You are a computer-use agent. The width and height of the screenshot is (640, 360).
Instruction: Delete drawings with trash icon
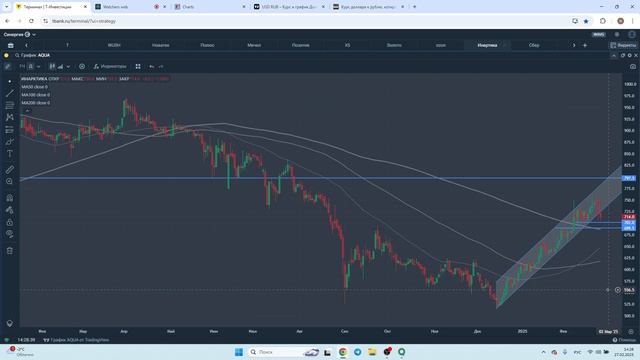(10, 251)
